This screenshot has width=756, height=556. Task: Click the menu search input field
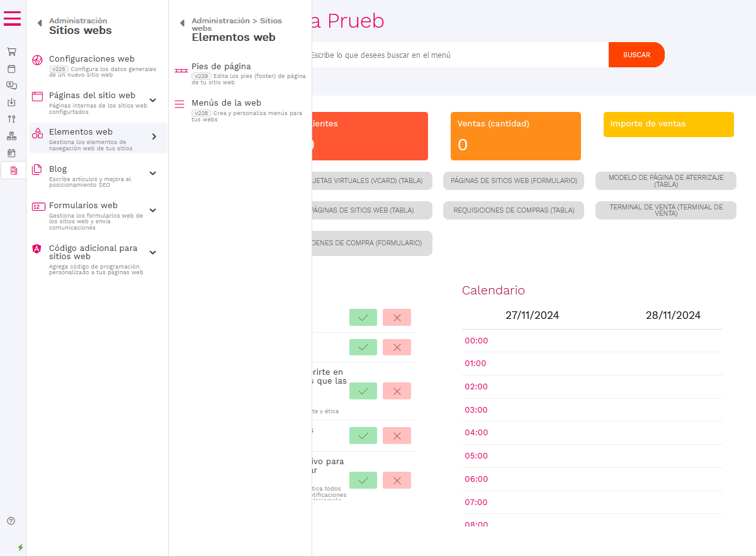(x=456, y=55)
